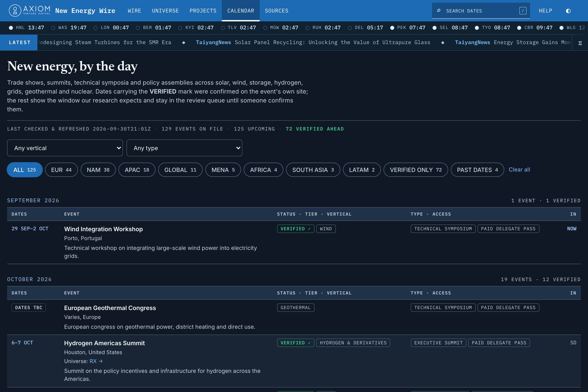
Task: Click the slash shortcut key badge
Action: pyautogui.click(x=523, y=11)
